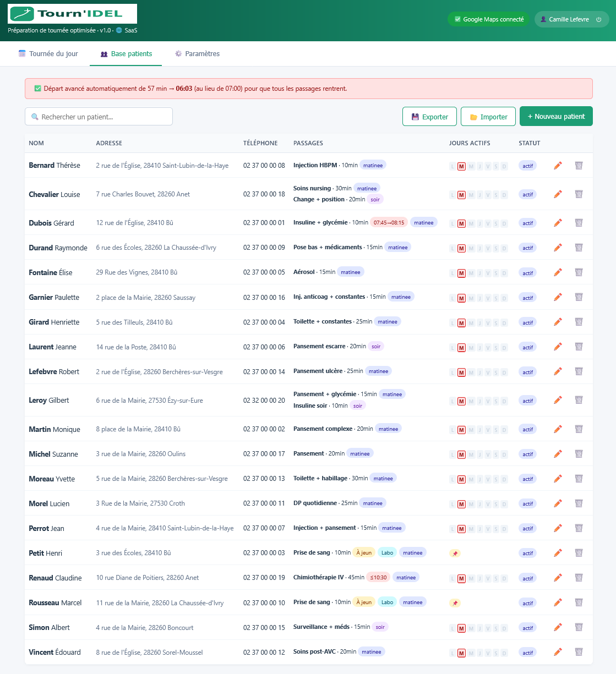Toggle Friday (V) for Durand Raymonde
The height and width of the screenshot is (674, 616).
point(488,248)
